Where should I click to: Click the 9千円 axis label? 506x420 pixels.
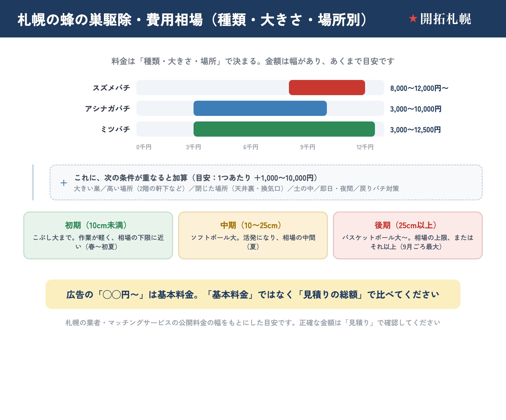(308, 147)
